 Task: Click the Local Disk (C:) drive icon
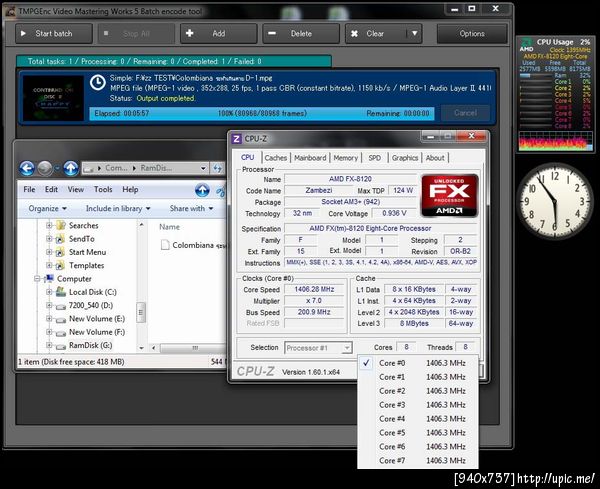click(x=61, y=292)
